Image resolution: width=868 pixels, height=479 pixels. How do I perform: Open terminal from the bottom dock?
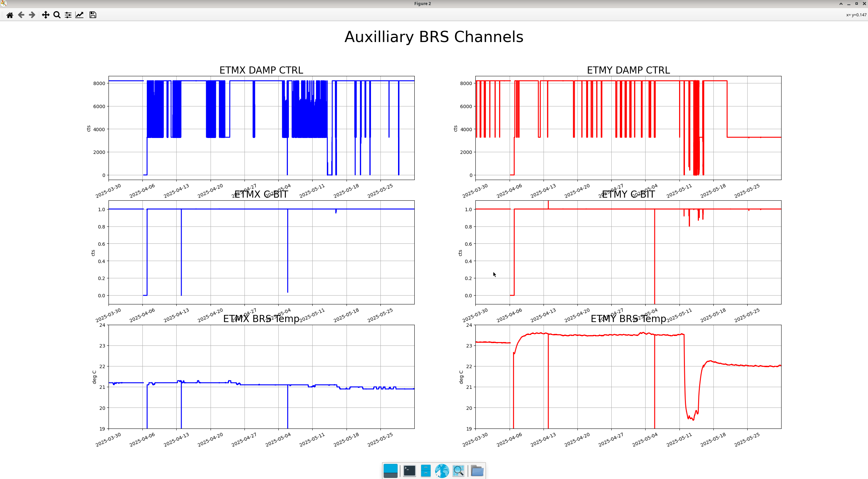click(409, 471)
